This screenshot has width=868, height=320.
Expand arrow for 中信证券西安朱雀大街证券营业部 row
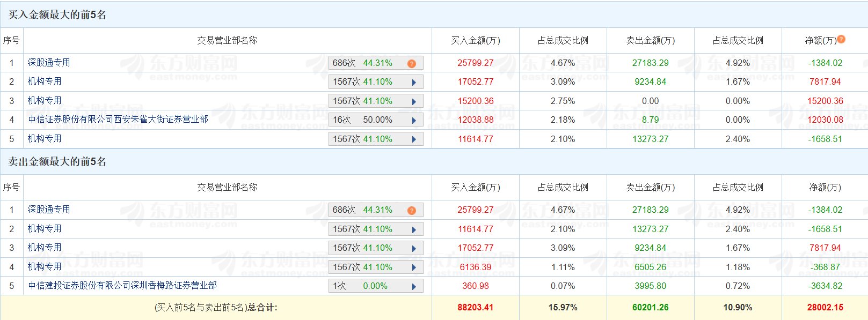(414, 121)
